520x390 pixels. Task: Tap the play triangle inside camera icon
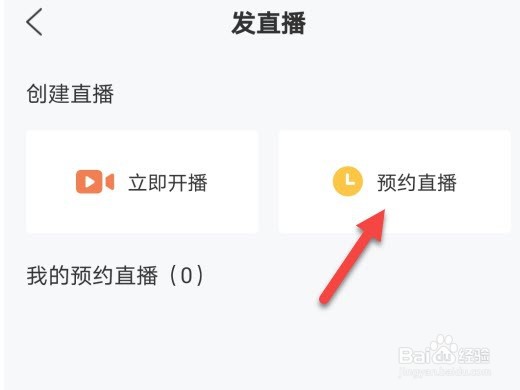(x=89, y=182)
